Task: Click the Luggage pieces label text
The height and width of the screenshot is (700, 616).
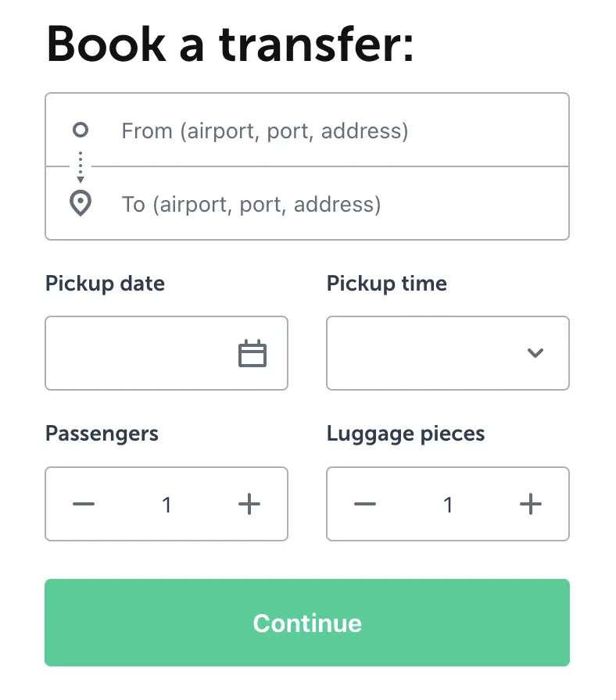Action: coord(406,434)
